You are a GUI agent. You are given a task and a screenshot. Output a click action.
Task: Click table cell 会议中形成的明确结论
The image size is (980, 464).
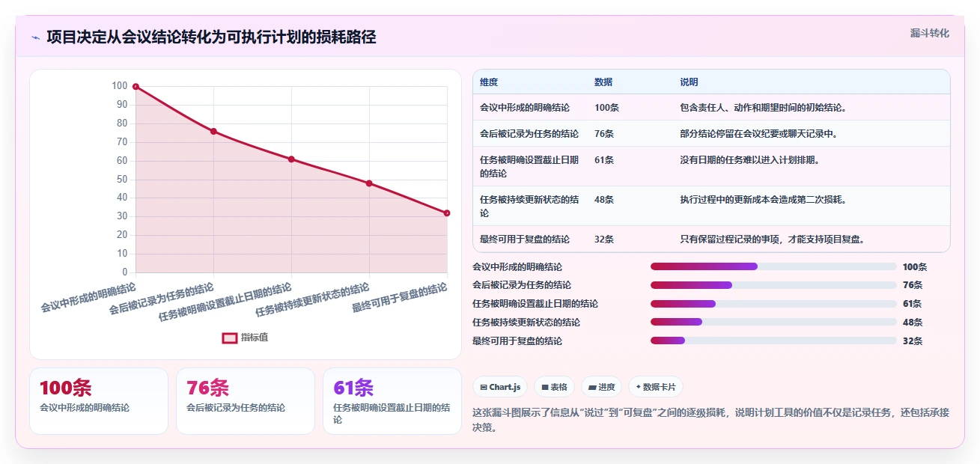(x=525, y=108)
